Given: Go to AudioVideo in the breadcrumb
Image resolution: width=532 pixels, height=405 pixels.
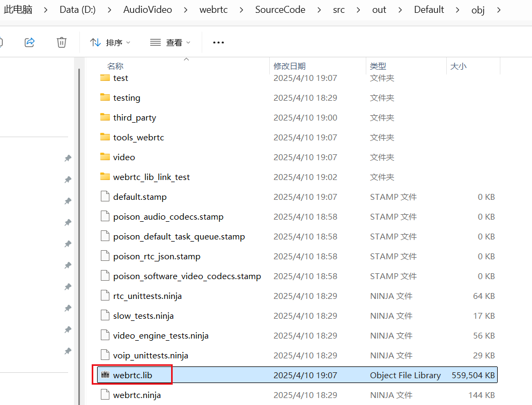Looking at the screenshot, I should 147,10.
